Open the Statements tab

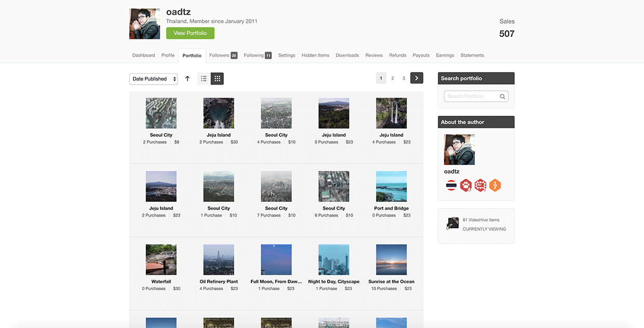point(472,55)
